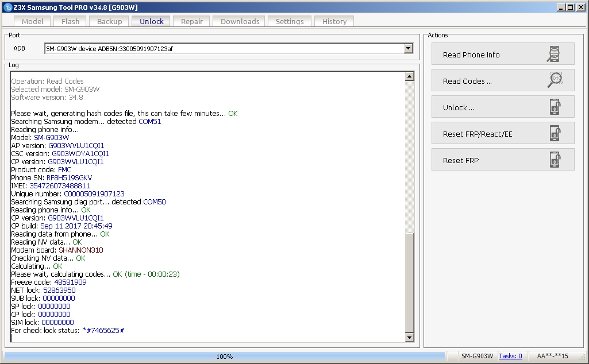Open the Downloads tab
589x364 pixels.
click(240, 21)
